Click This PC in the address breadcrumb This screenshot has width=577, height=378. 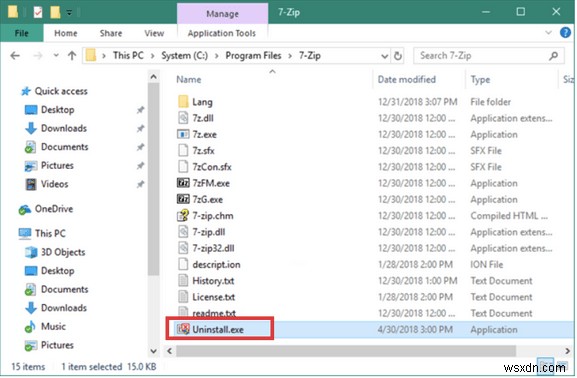(128, 56)
